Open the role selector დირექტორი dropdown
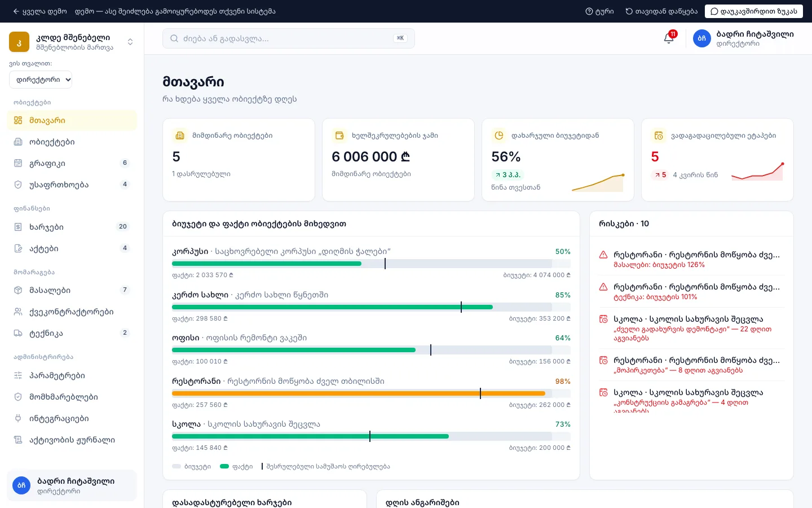 click(41, 80)
